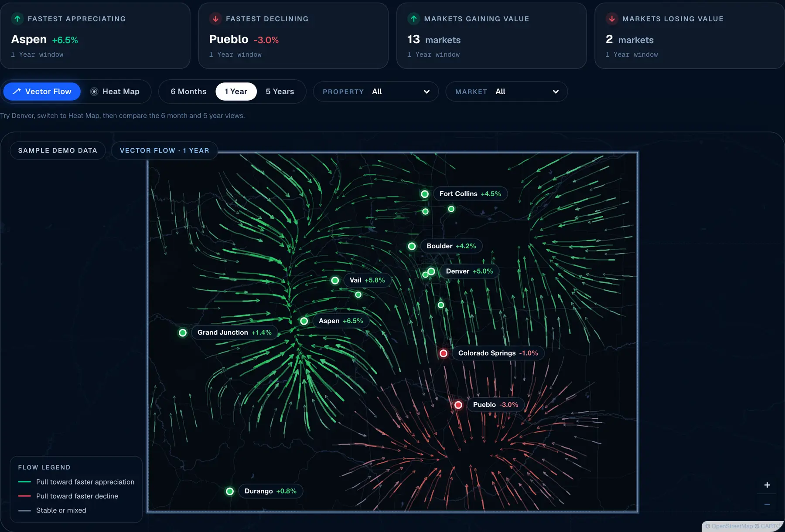Click the Boulder market marker dot
This screenshot has width=785, height=532.
point(412,246)
